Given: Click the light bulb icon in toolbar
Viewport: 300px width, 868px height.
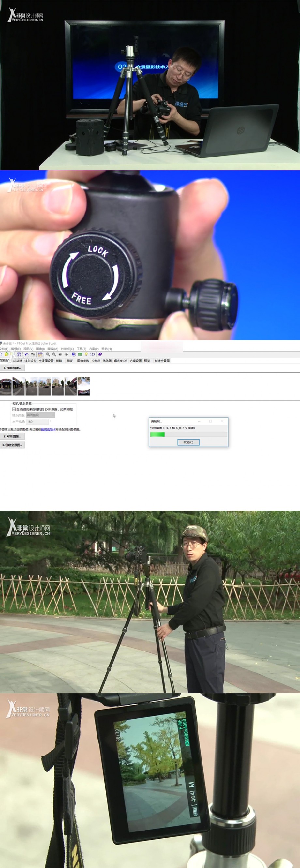Looking at the screenshot, I should (x=86, y=354).
